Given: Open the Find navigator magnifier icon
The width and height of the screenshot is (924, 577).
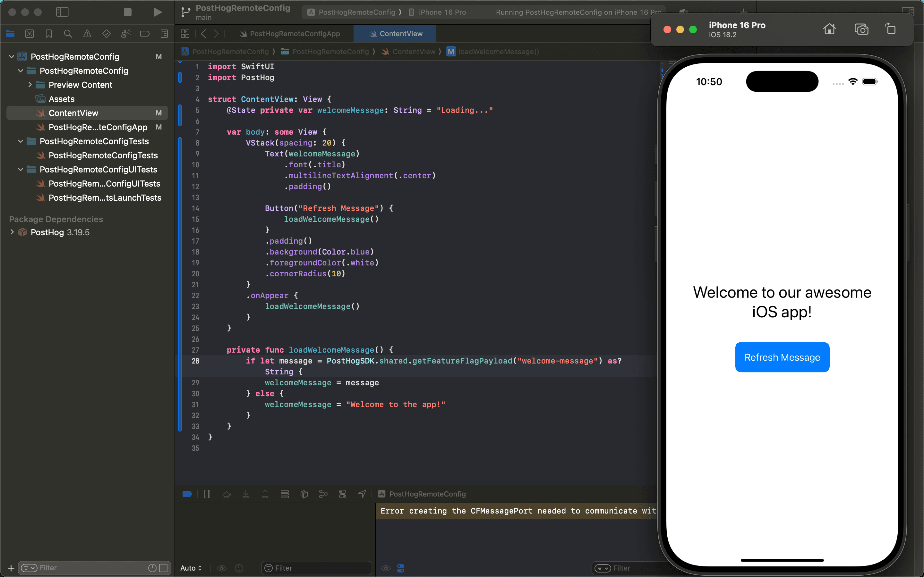Looking at the screenshot, I should pos(68,34).
